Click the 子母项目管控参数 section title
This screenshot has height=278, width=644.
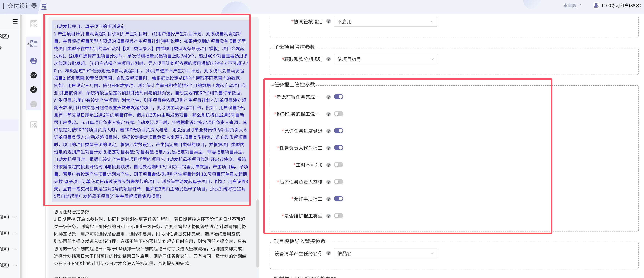294,47
